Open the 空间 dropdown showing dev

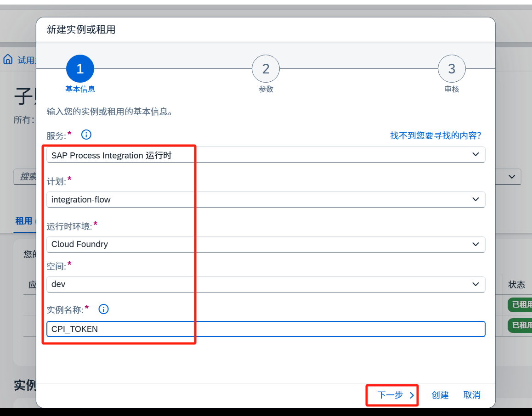(266, 284)
